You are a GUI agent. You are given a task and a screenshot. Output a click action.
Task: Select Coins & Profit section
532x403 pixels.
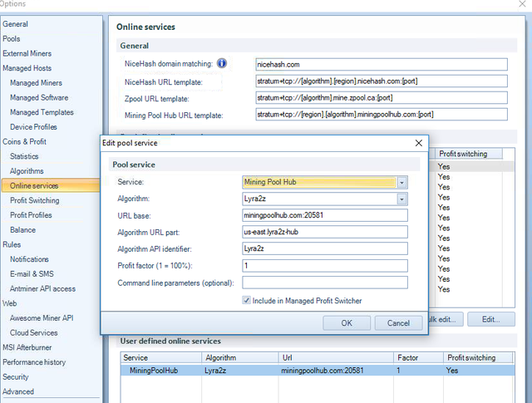click(24, 142)
